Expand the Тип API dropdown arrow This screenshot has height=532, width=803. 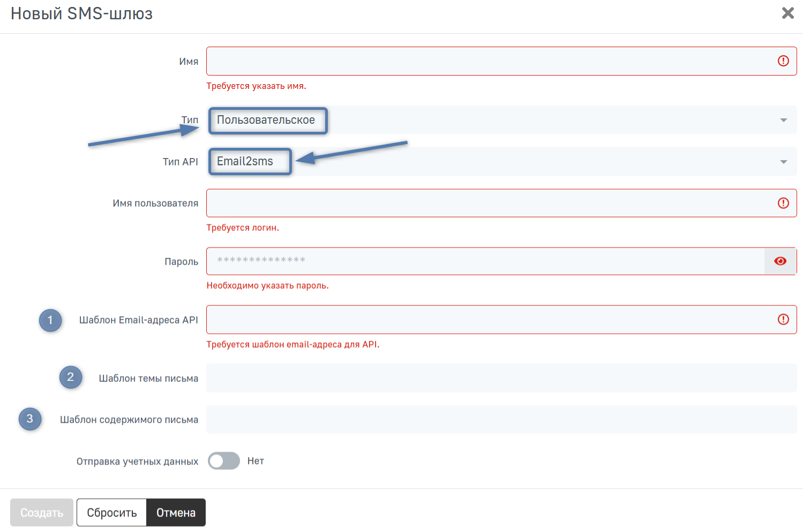click(783, 162)
